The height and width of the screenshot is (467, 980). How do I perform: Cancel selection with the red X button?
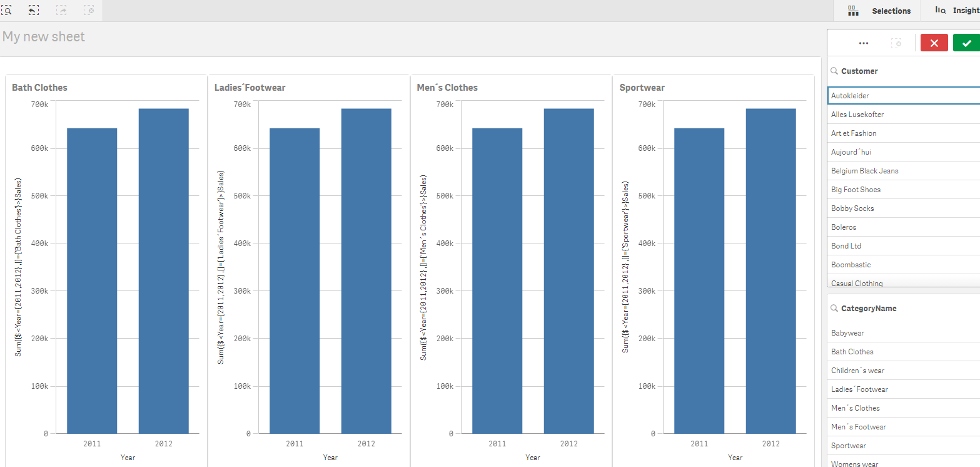(934, 43)
